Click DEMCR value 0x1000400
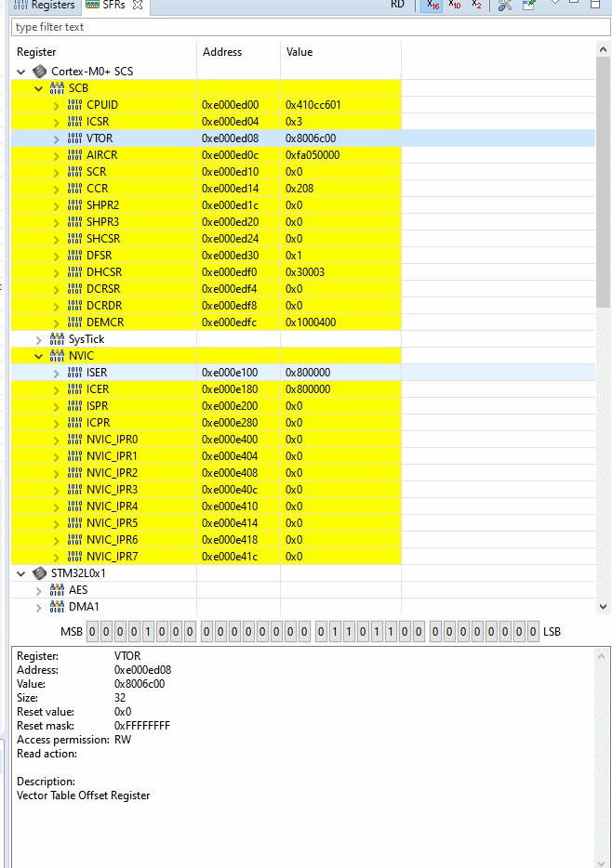Image resolution: width=612 pixels, height=868 pixels. (311, 322)
